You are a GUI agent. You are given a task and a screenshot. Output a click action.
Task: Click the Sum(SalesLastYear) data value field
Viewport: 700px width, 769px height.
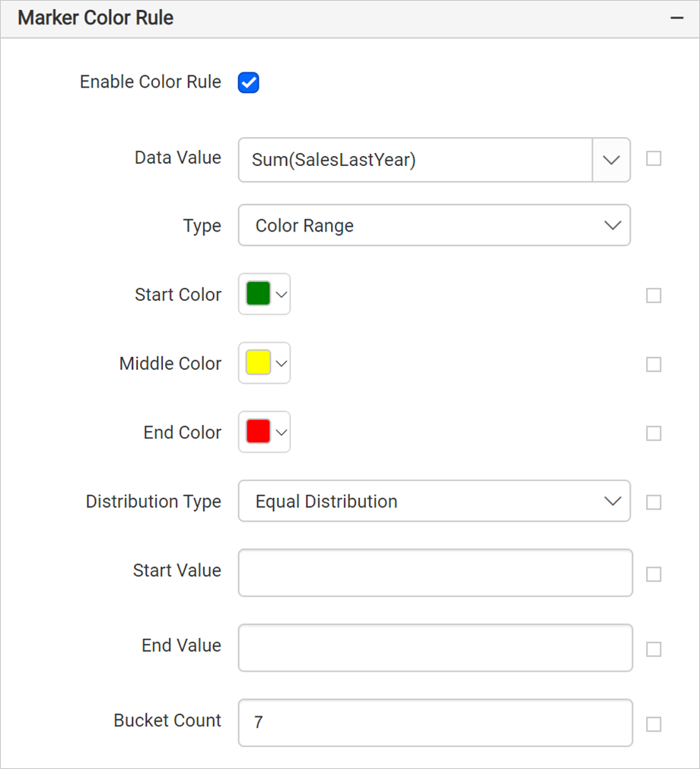coord(415,160)
